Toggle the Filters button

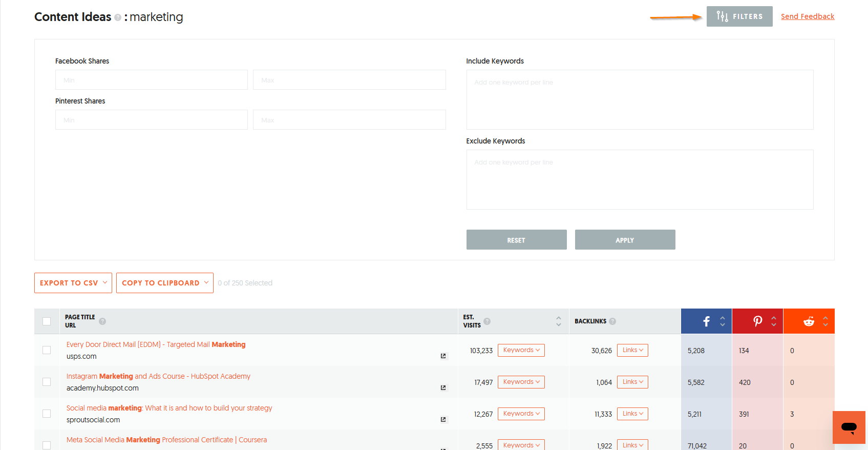point(739,16)
